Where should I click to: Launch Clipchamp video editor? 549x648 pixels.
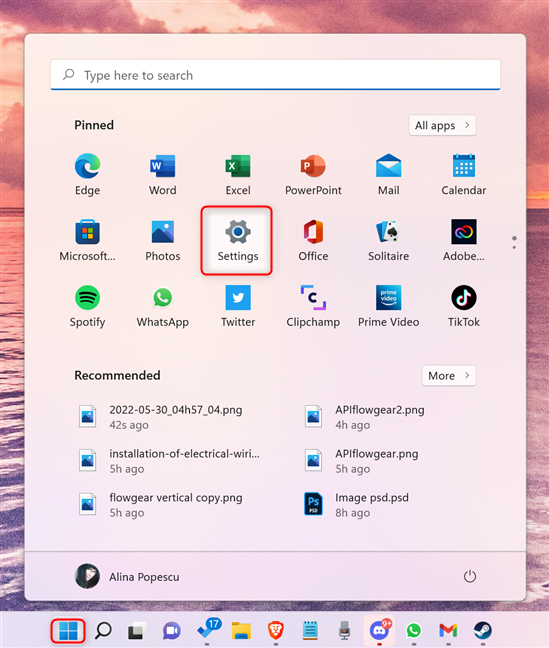pos(313,306)
